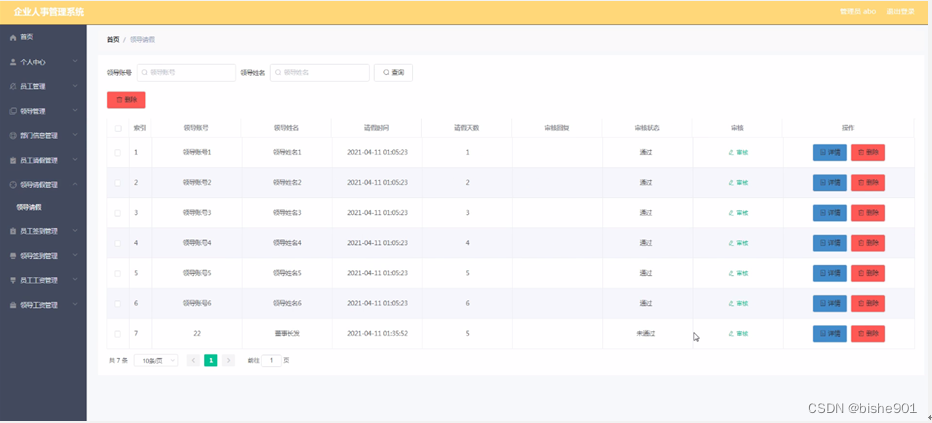This screenshot has width=932, height=423.
Task: Click the 2021-04-11 01:35:52 time cell
Action: [377, 334]
